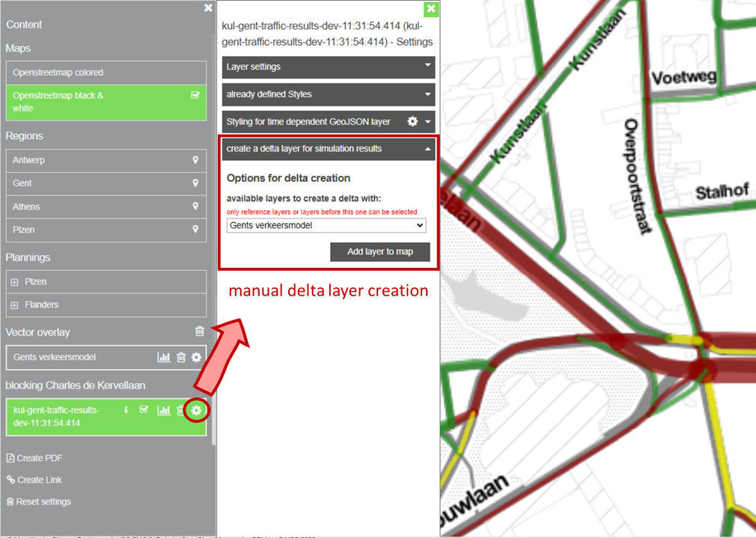Expand the Layer settings section
The height and width of the screenshot is (538, 756).
[329, 67]
